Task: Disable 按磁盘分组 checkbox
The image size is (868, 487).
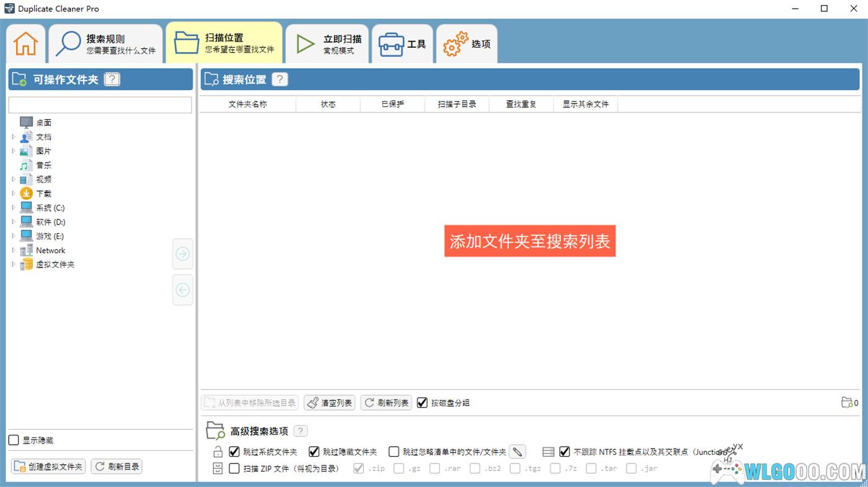Action: coord(422,403)
